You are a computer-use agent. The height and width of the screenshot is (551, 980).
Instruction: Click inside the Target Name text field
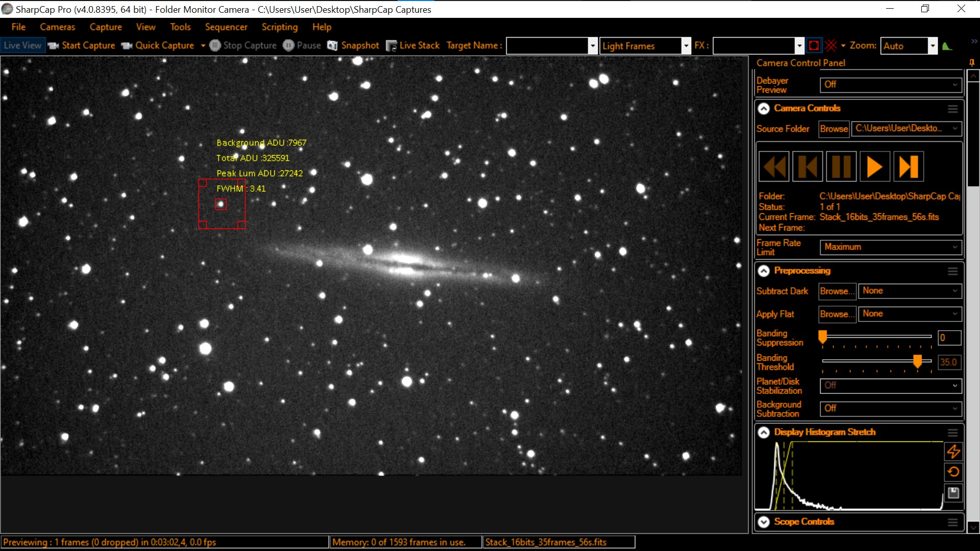click(547, 46)
